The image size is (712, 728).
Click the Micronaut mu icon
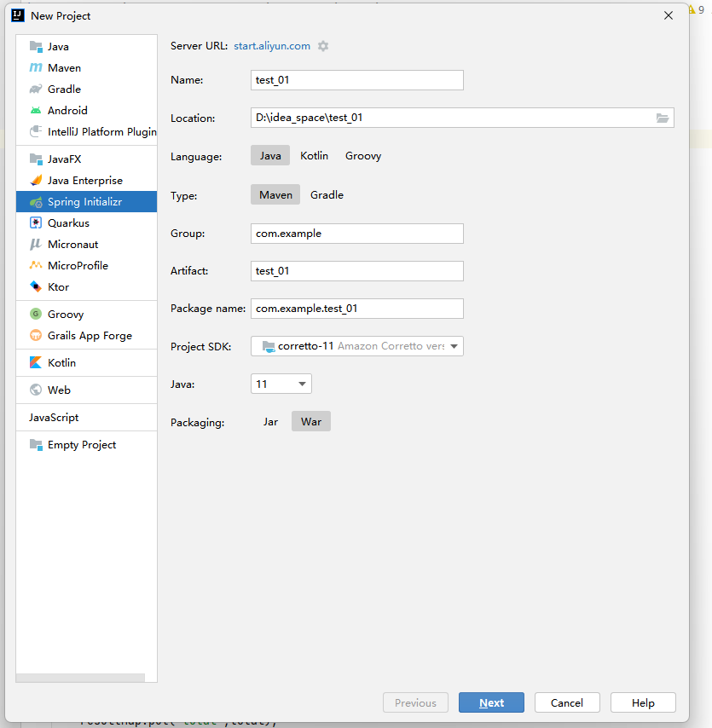(36, 244)
